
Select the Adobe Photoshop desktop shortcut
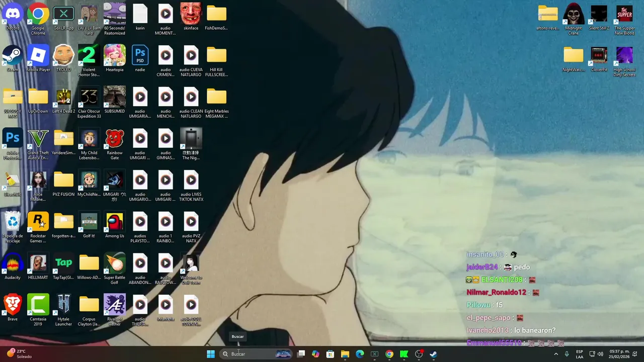(13, 144)
